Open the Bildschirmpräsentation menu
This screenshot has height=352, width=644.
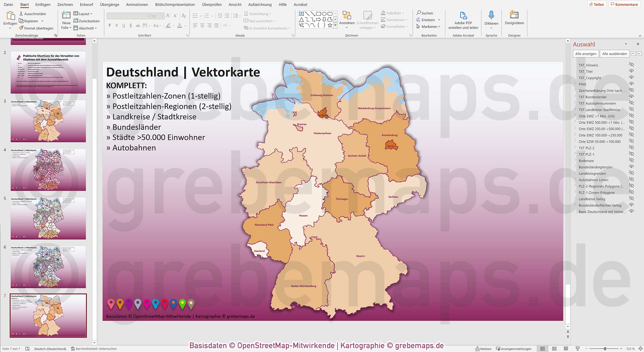(x=175, y=5)
